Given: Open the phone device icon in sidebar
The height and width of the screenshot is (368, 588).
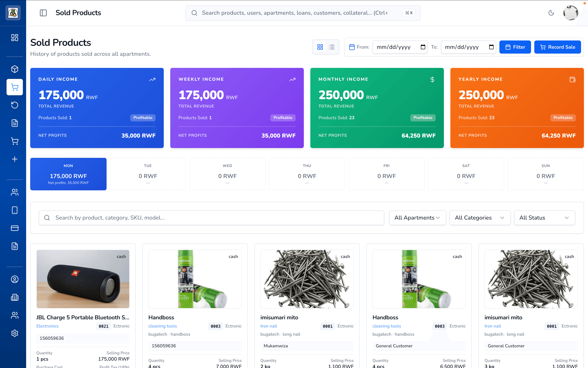Looking at the screenshot, I should coord(14,210).
